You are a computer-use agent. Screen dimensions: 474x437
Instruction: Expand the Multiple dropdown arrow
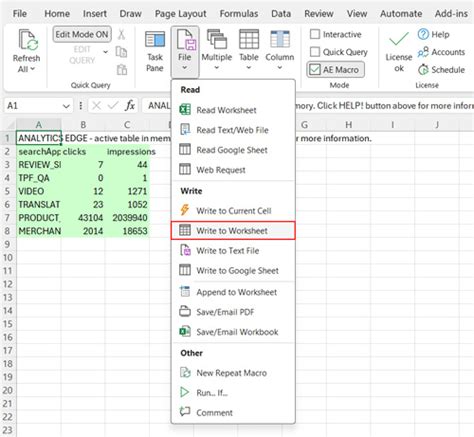coord(217,68)
